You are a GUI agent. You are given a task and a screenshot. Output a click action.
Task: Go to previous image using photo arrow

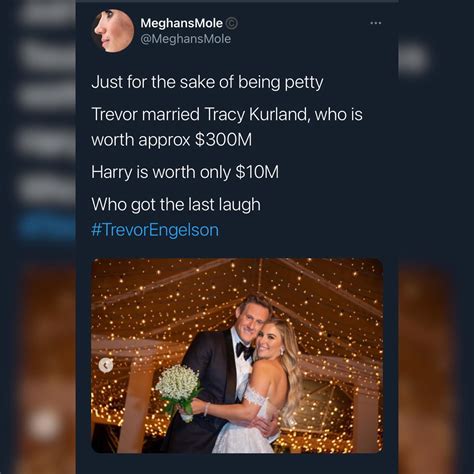[106, 365]
